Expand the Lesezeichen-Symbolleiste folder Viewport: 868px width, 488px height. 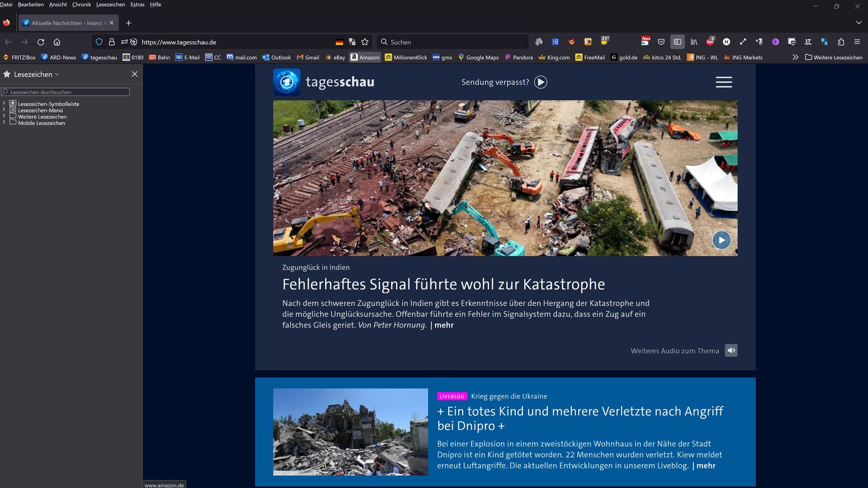click(x=4, y=104)
